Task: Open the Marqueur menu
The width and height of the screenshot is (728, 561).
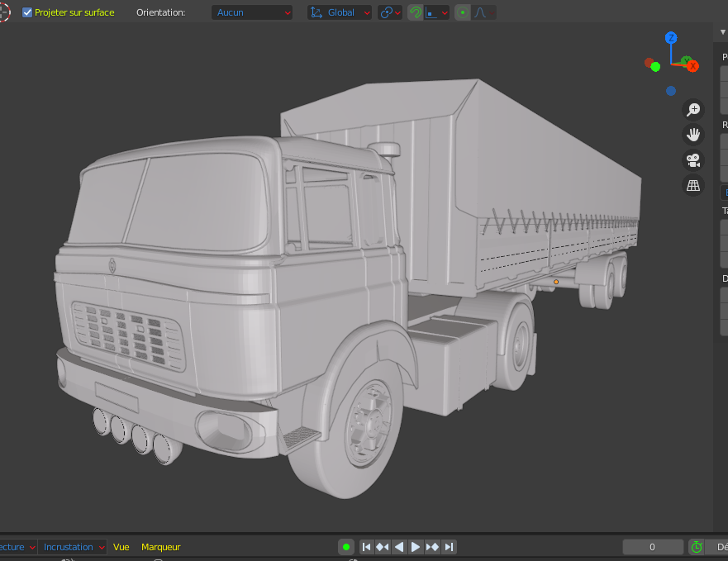Action: 160,547
